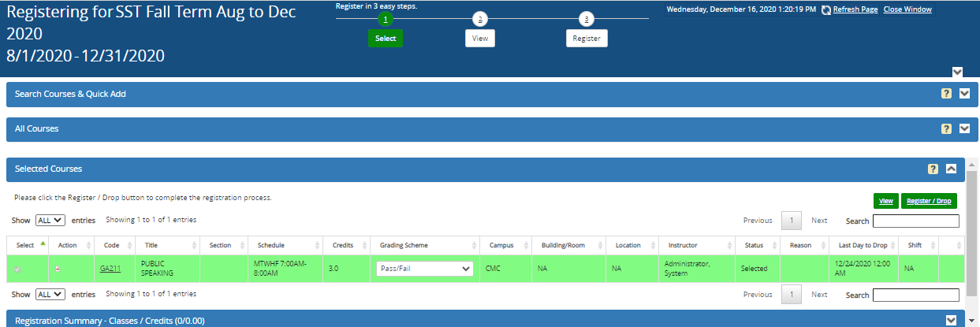Click step 2 circle in registration progress

pos(479,19)
